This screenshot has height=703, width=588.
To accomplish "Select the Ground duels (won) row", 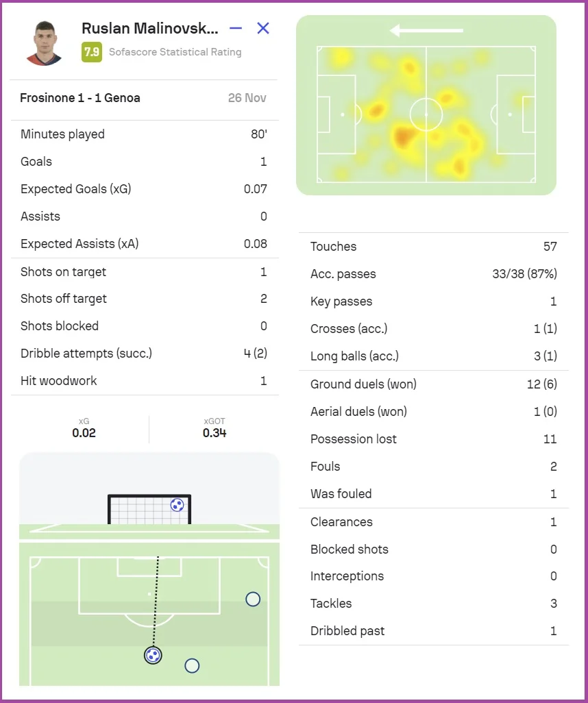I will coord(433,384).
